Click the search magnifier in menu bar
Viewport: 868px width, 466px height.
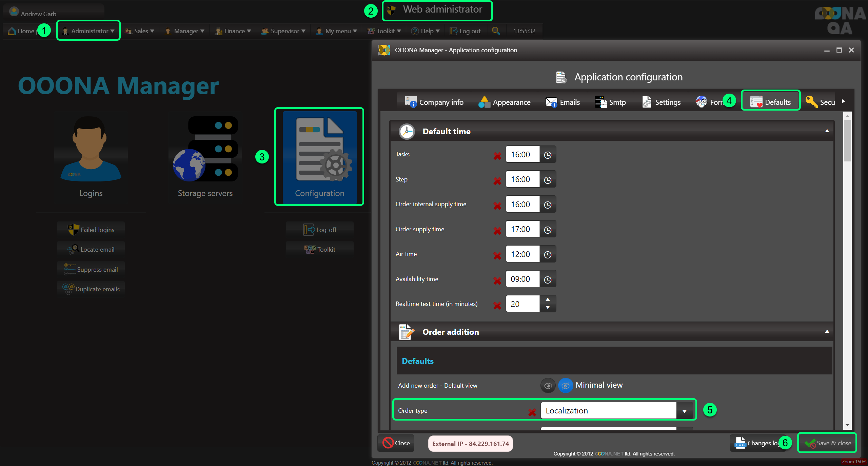(496, 31)
